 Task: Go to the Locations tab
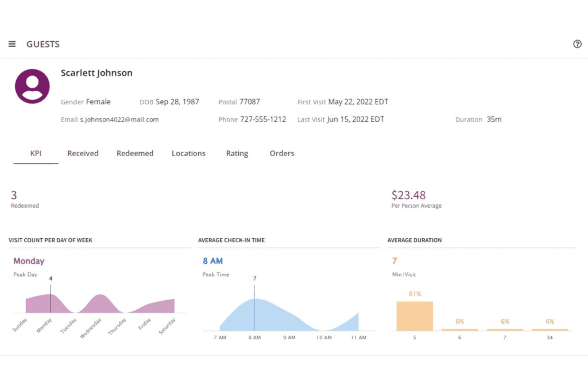click(x=188, y=153)
